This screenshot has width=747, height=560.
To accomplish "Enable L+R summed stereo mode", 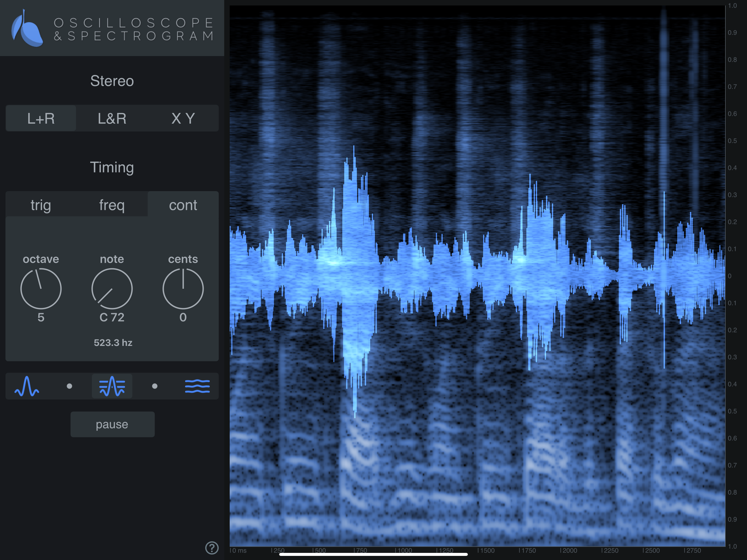I will pos(41,119).
